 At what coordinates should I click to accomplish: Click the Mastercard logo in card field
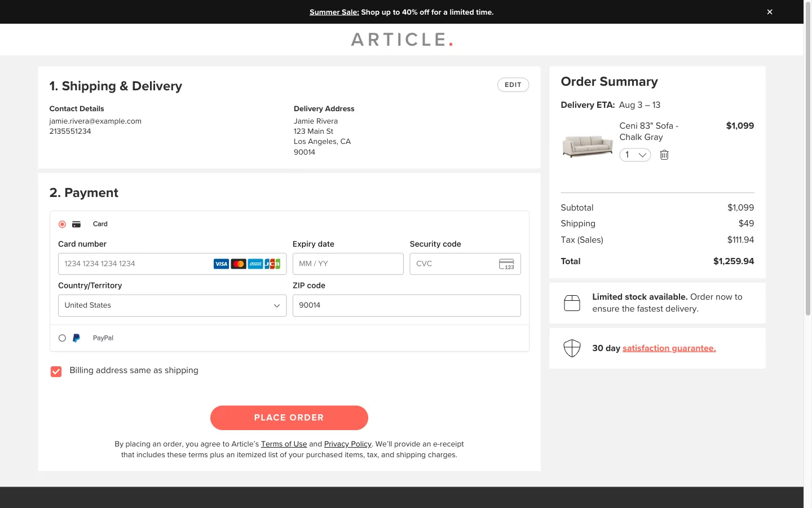(239, 264)
